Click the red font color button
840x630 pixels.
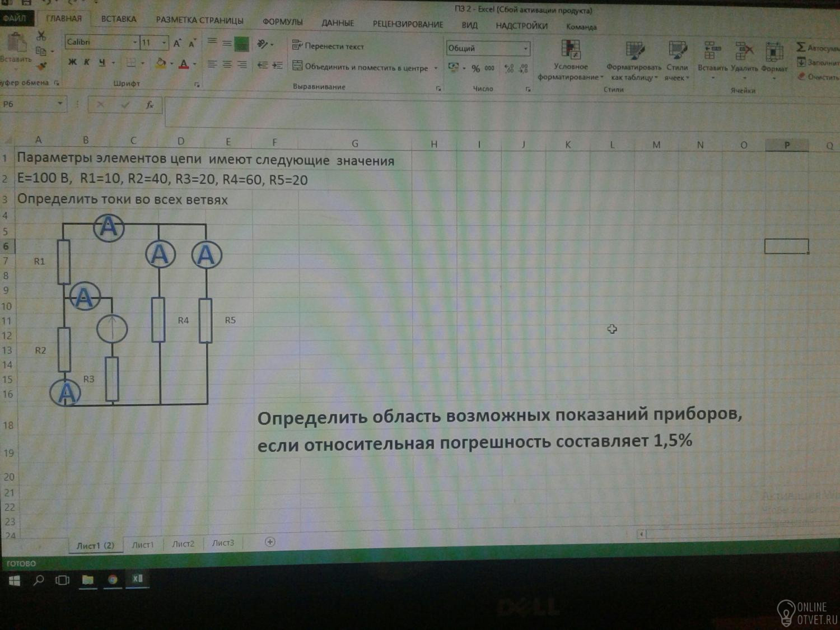[184, 64]
